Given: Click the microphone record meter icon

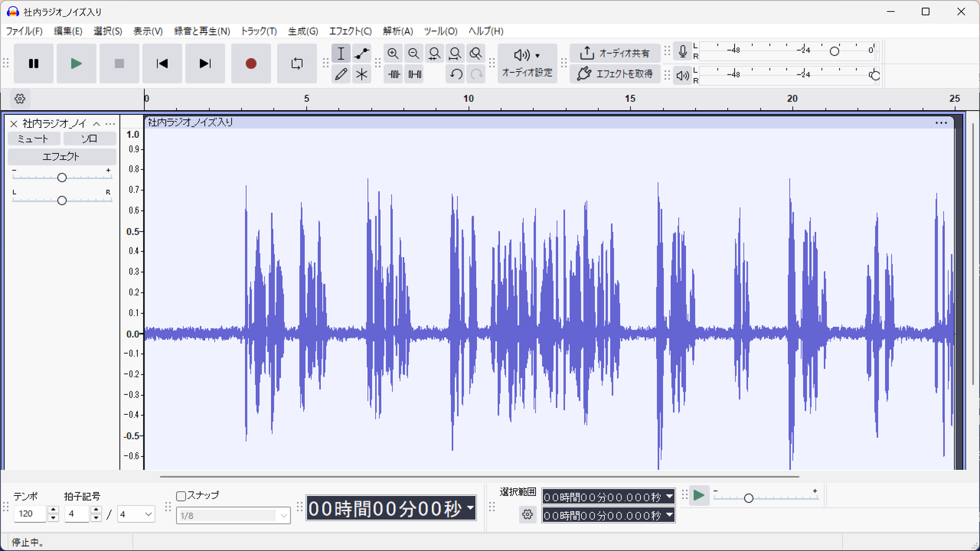Looking at the screenshot, I should [x=682, y=52].
